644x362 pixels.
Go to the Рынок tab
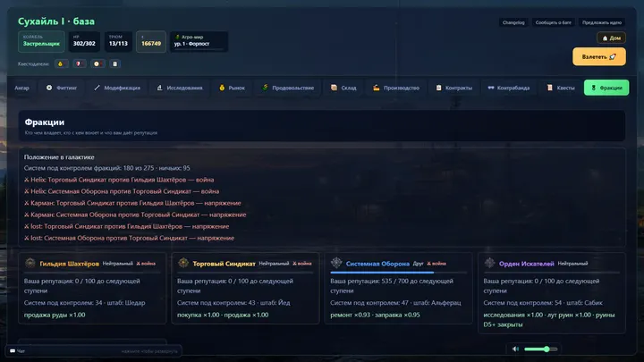tap(232, 88)
